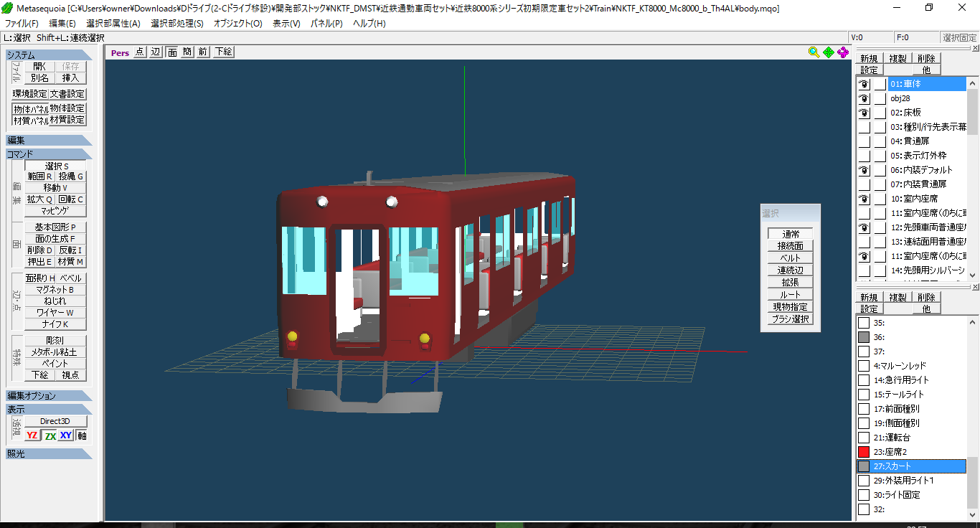
Task: Show the 04:貫通扉 object visibility box
Action: tap(864, 141)
